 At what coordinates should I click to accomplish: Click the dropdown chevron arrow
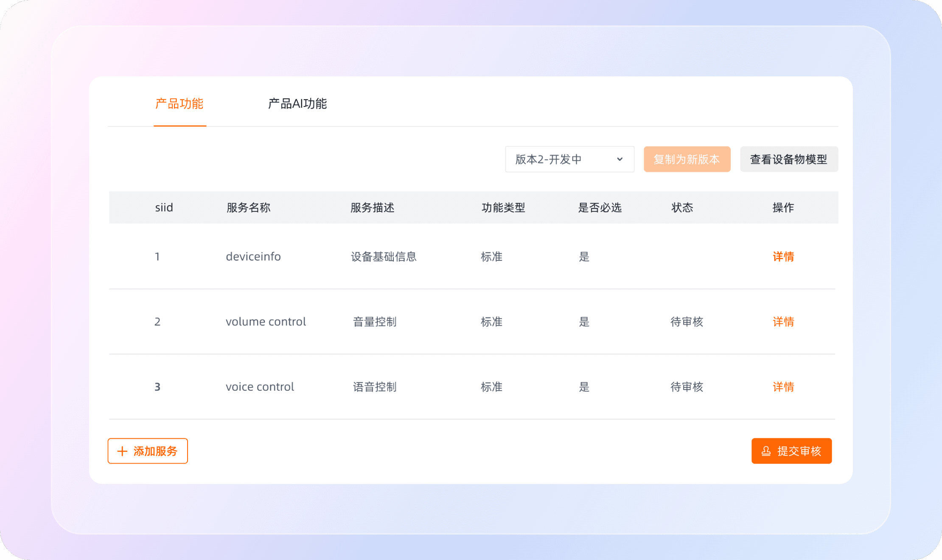(620, 159)
